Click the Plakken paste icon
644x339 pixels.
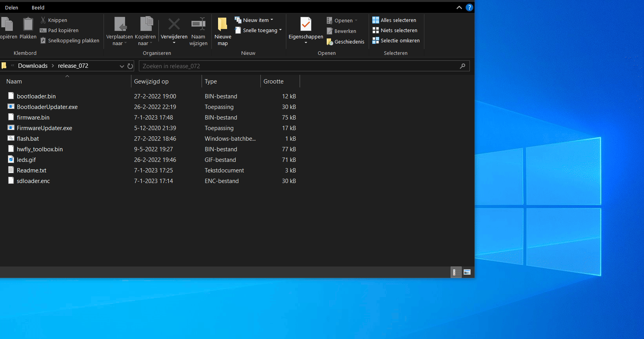28,24
